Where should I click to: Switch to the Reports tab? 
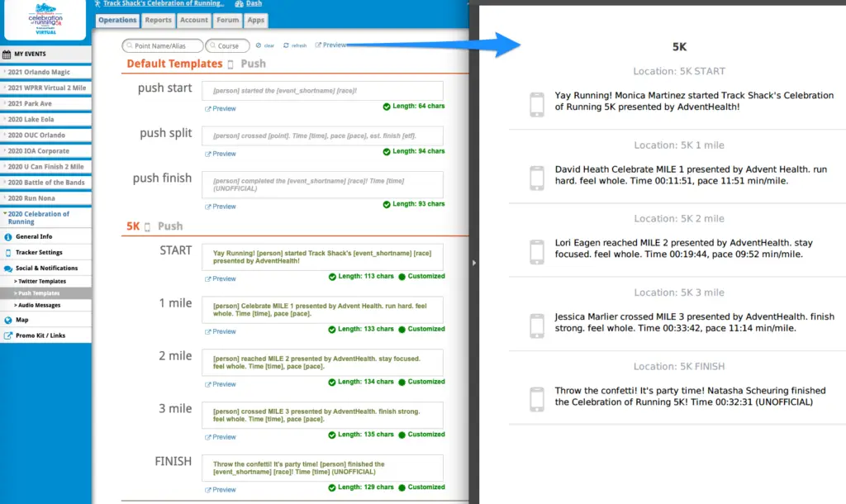(x=158, y=20)
